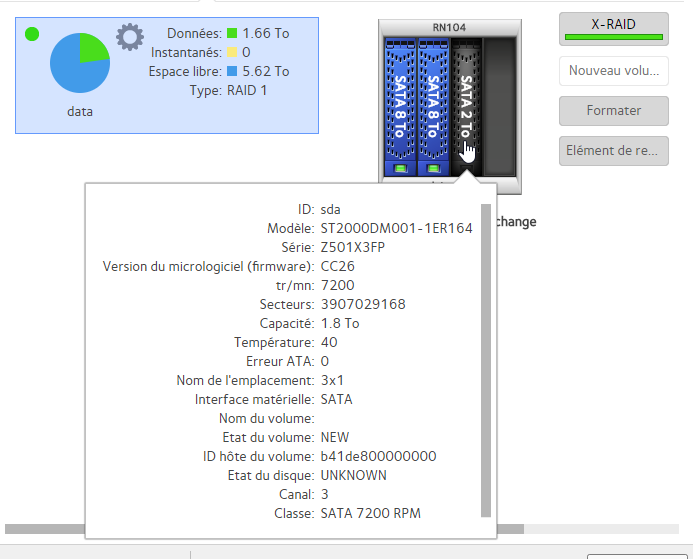Select the second SATA 8 To disk
This screenshot has width=693, height=559.
point(434,106)
